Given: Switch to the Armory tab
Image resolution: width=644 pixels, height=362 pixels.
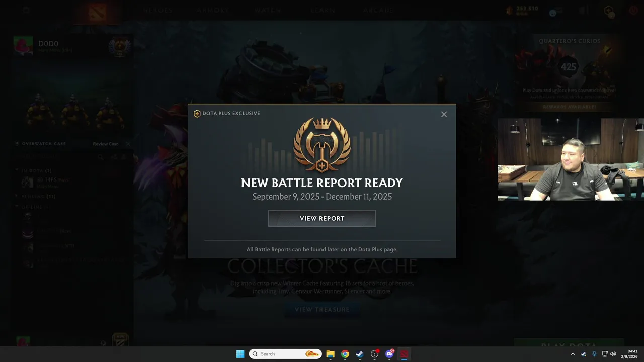Looking at the screenshot, I should (x=213, y=10).
